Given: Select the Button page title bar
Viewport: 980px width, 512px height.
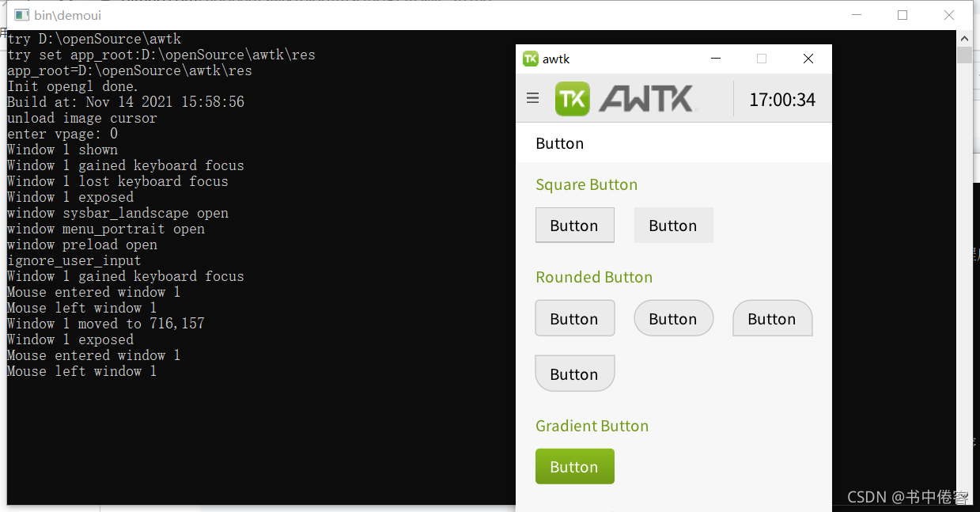Looking at the screenshot, I should (559, 143).
